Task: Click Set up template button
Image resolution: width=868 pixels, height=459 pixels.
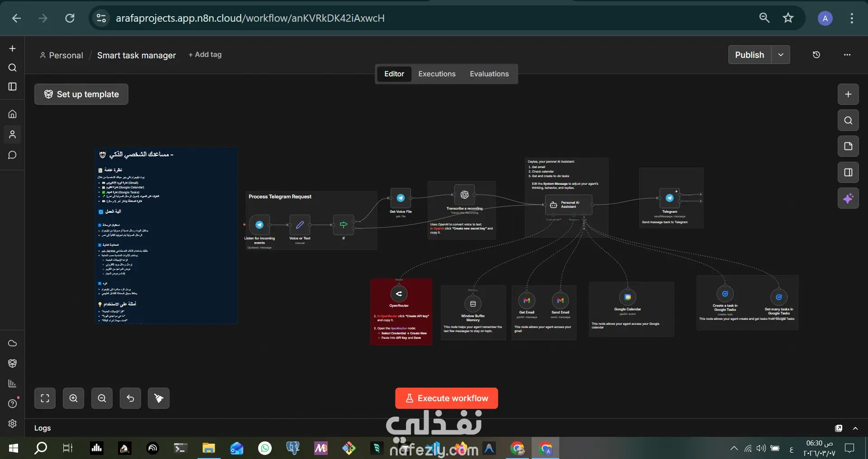Action: tap(81, 94)
